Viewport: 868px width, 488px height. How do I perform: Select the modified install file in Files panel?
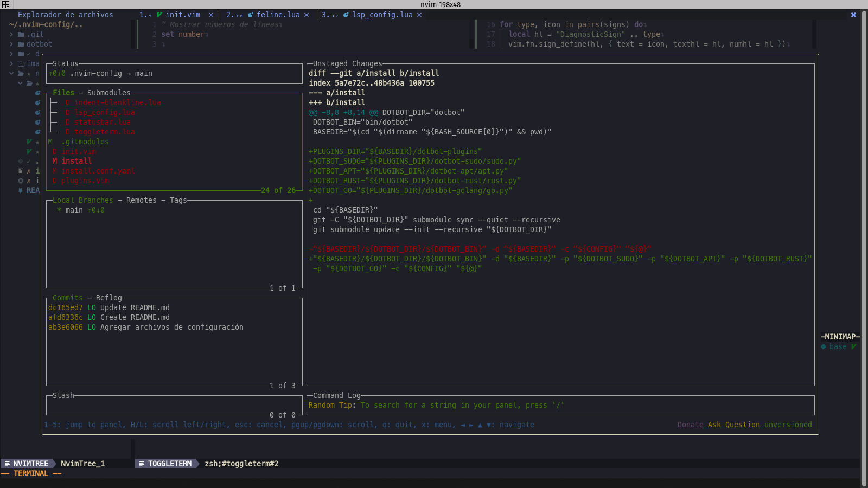(174, 161)
